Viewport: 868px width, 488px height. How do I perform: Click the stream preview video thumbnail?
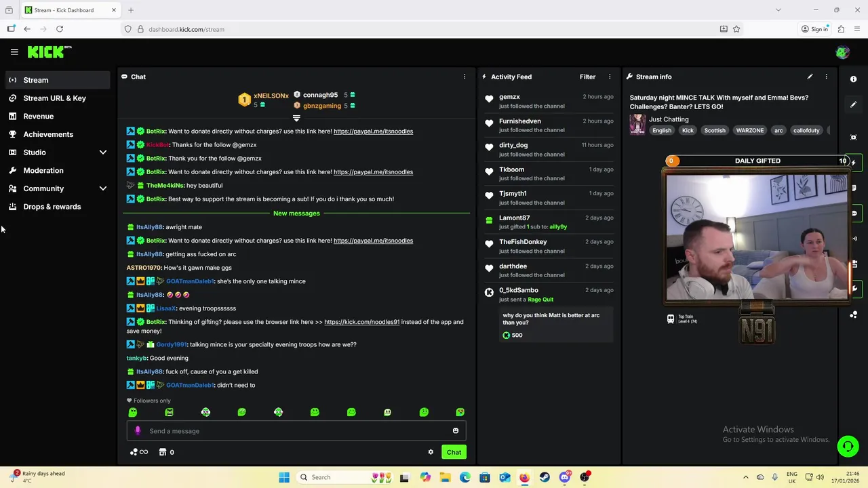click(757, 237)
